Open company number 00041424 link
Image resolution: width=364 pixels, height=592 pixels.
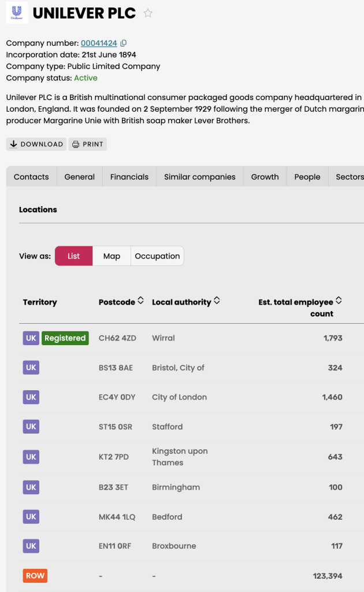(99, 43)
